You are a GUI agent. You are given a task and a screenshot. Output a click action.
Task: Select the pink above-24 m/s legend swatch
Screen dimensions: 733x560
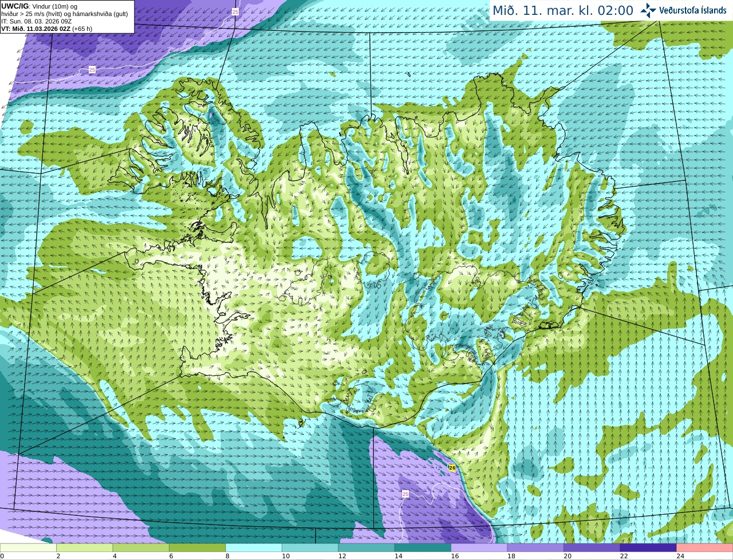tap(705, 548)
